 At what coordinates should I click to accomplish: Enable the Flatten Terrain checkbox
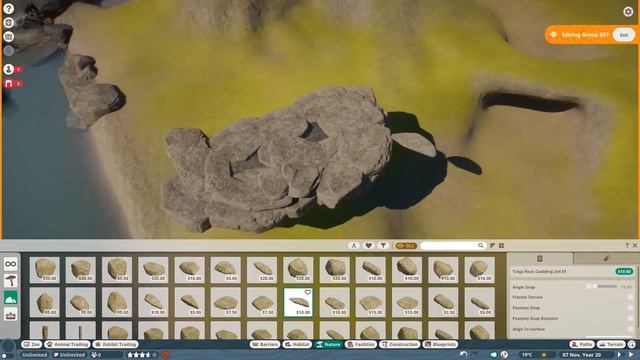[631, 297]
